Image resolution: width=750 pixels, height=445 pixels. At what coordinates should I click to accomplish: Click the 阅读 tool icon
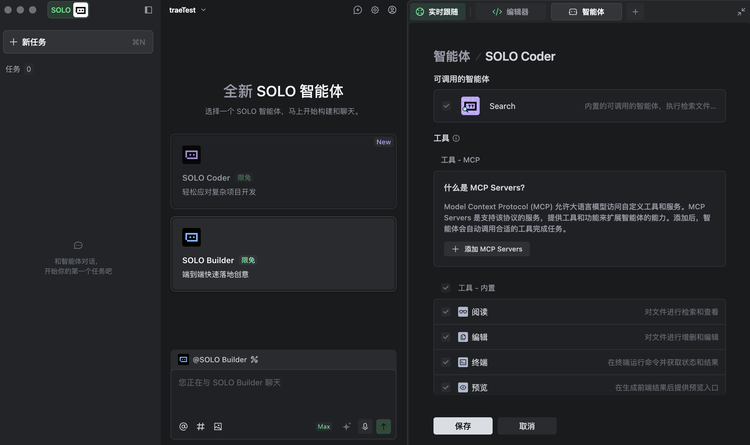coord(463,312)
